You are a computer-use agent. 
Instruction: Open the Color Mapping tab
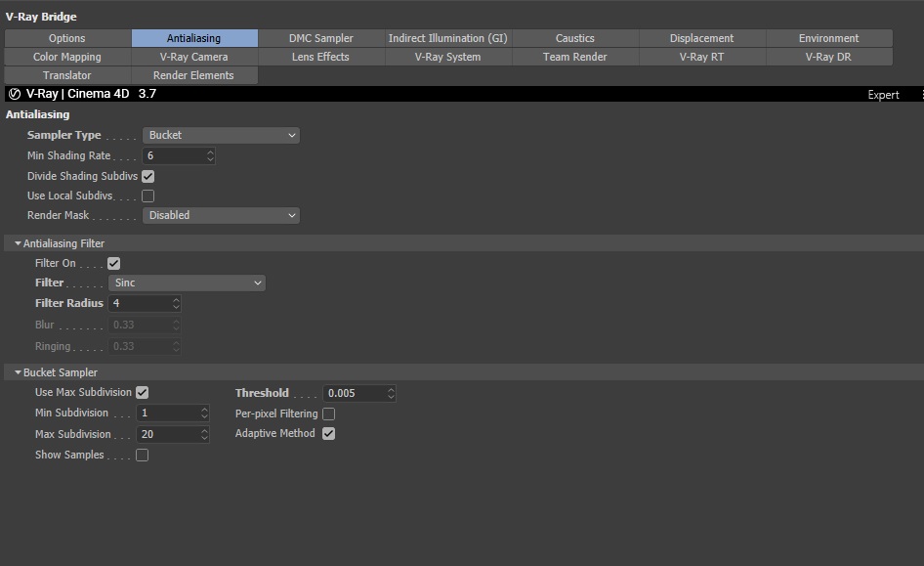67,58
